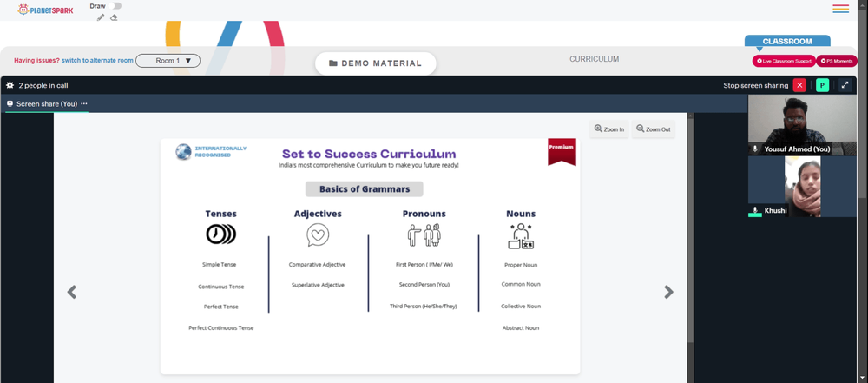Click Live Classroom Support button
The image size is (868, 383).
[784, 61]
